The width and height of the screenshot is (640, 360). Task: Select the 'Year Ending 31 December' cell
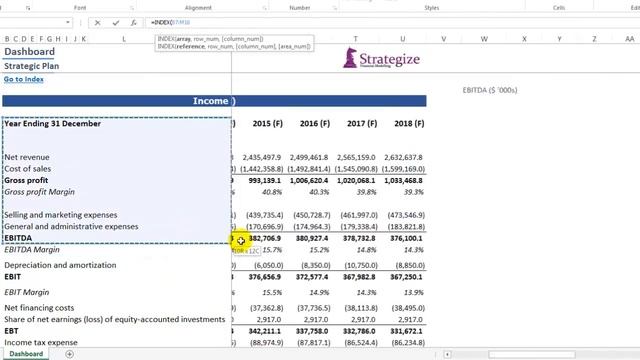point(52,124)
